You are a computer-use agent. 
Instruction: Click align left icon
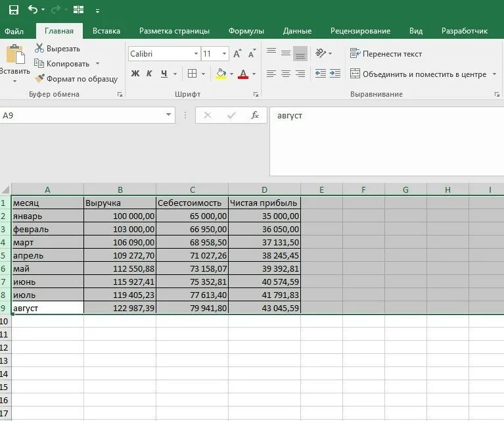tap(271, 74)
